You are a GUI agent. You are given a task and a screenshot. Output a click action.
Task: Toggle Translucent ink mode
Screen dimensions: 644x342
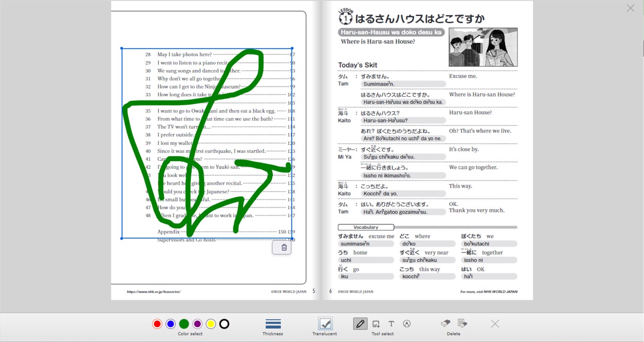325,324
